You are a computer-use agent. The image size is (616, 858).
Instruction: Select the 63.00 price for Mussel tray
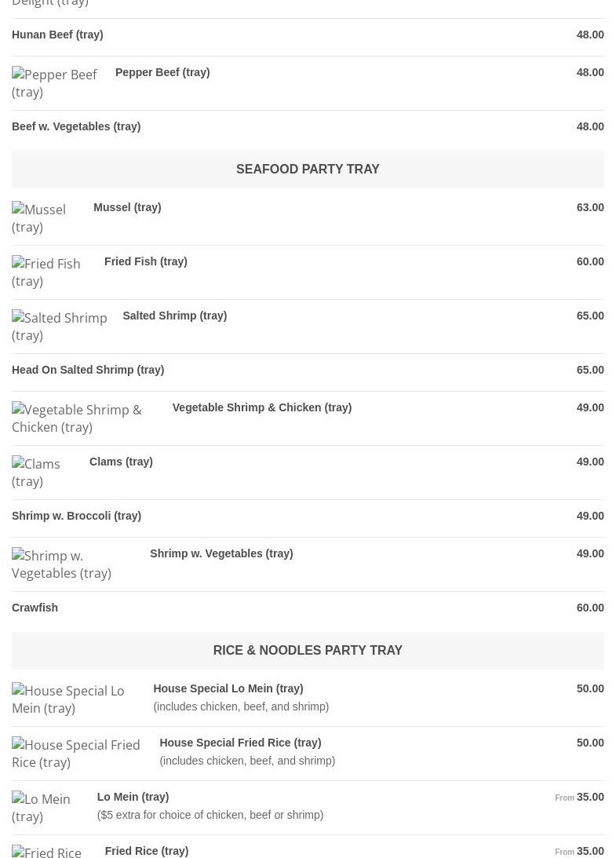pos(590,207)
